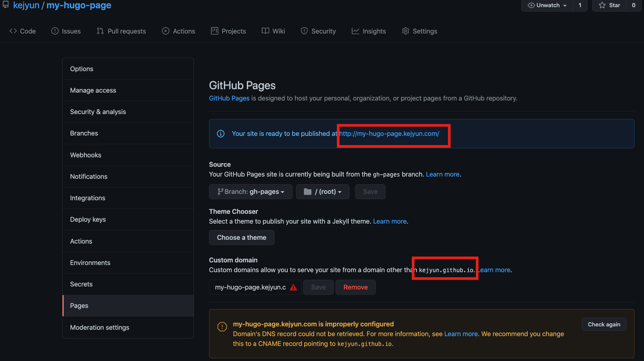Viewport: 644px width, 361px height.
Task: Click the my-hugo-page repository link
Action: [x=79, y=5]
